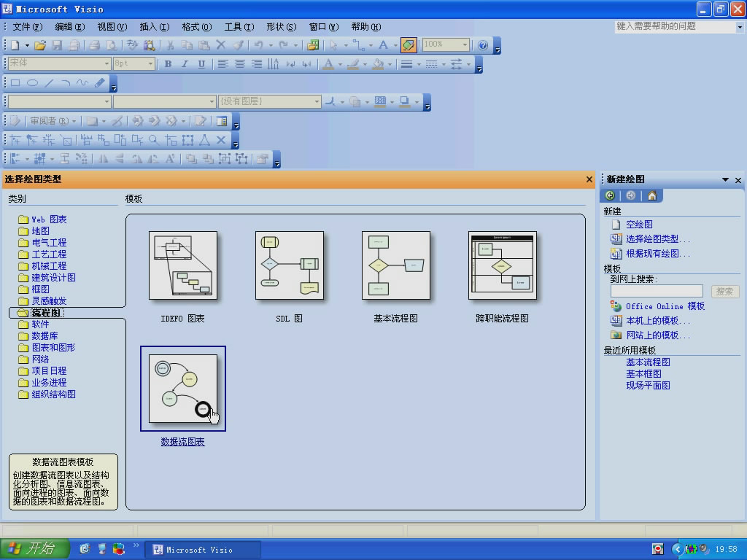The height and width of the screenshot is (560, 747).
Task: Click the Open file folder icon
Action: click(40, 45)
